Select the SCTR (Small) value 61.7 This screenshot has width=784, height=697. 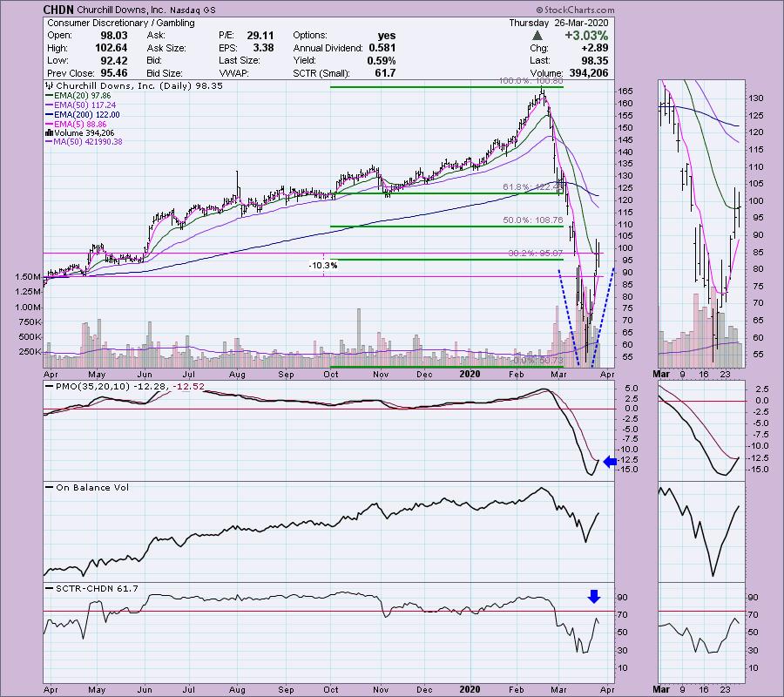(385, 73)
